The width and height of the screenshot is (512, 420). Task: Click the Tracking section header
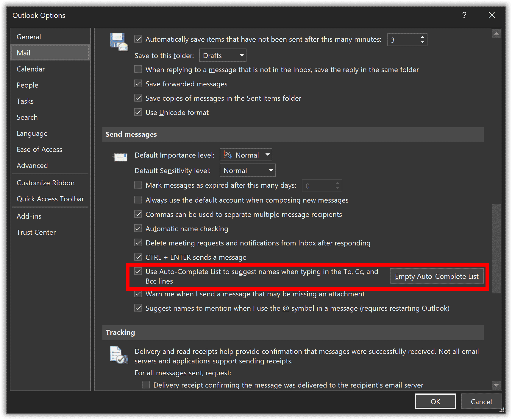293,332
